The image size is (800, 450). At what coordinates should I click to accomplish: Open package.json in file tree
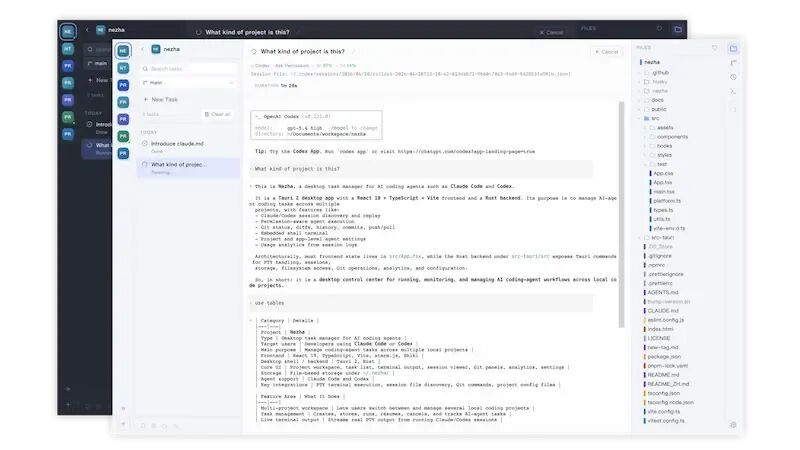click(663, 357)
